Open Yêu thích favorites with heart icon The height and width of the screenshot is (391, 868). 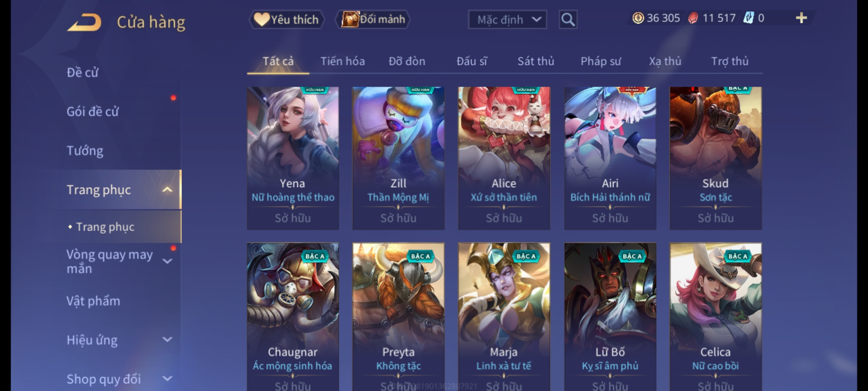tap(286, 20)
